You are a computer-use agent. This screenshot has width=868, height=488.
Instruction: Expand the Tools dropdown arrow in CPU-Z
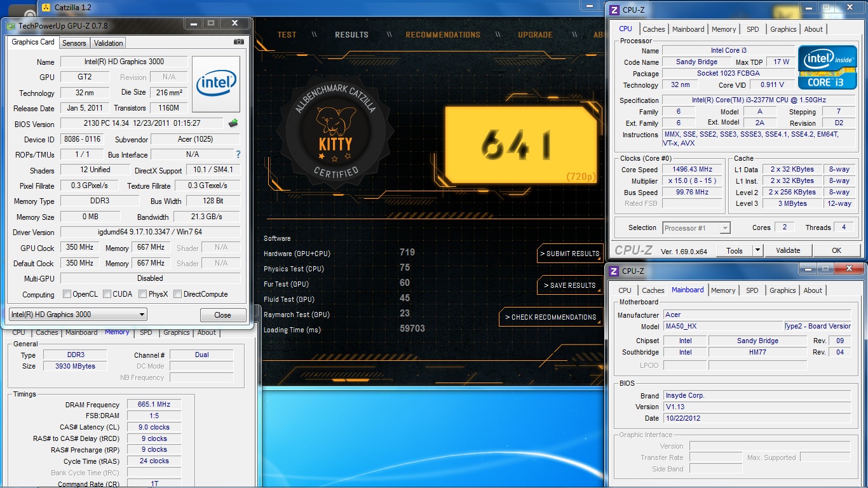tap(757, 250)
